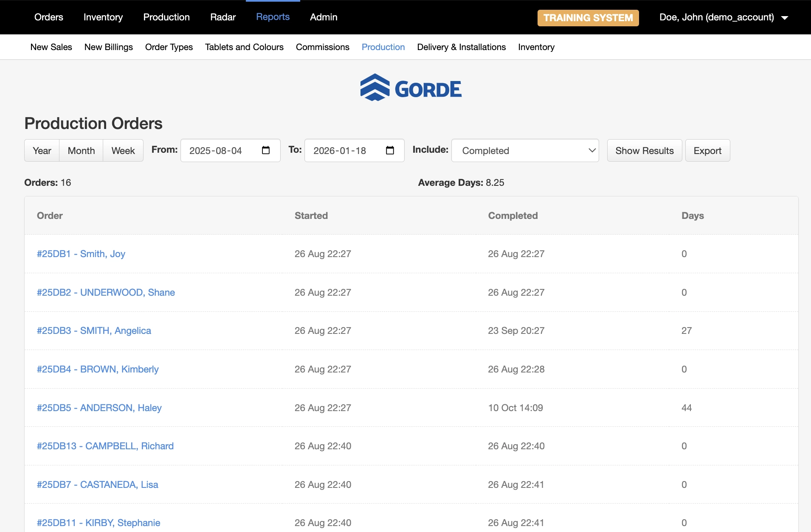
Task: Open the Order Types report tab
Action: [x=169, y=47]
